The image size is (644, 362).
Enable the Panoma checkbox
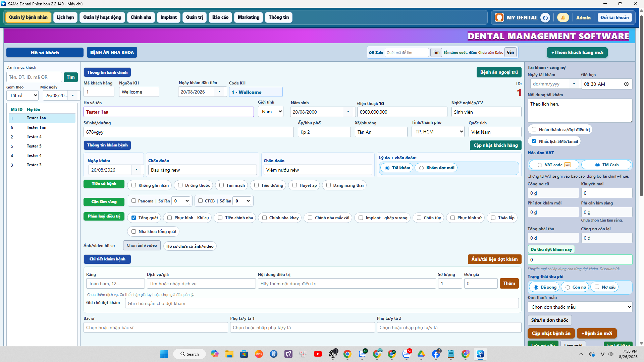coord(134,201)
